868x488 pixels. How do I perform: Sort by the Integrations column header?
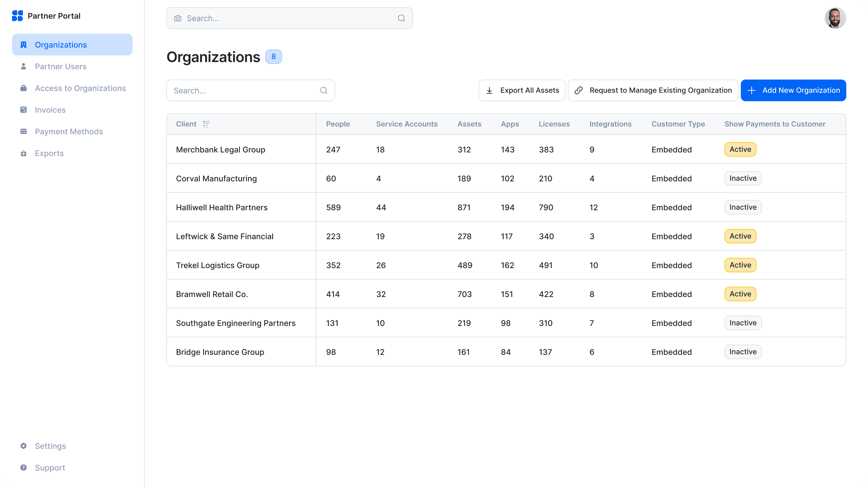(x=610, y=124)
